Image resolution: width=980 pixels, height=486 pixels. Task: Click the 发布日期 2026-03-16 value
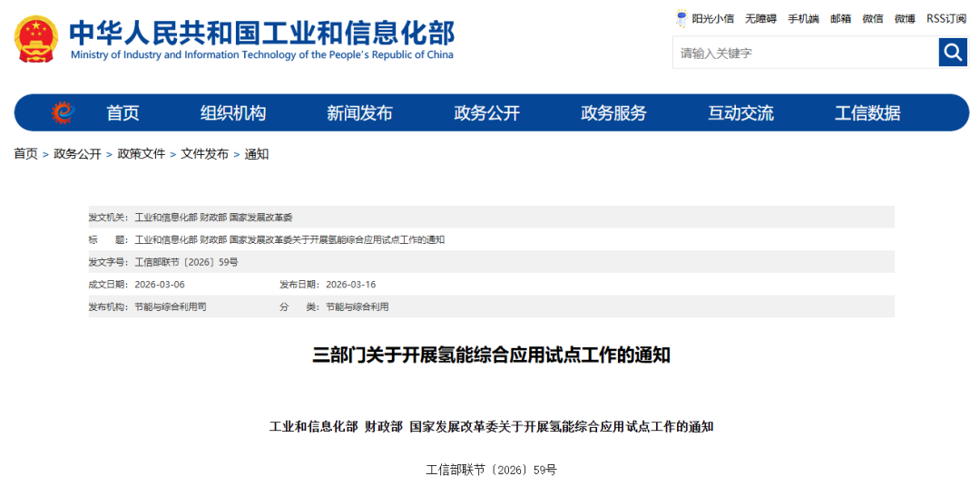click(350, 285)
